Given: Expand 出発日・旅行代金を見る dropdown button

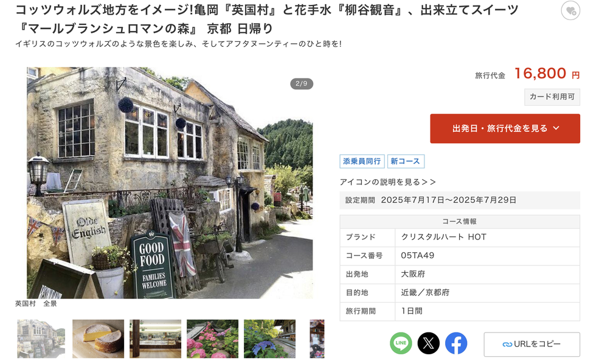Looking at the screenshot, I should (505, 128).
